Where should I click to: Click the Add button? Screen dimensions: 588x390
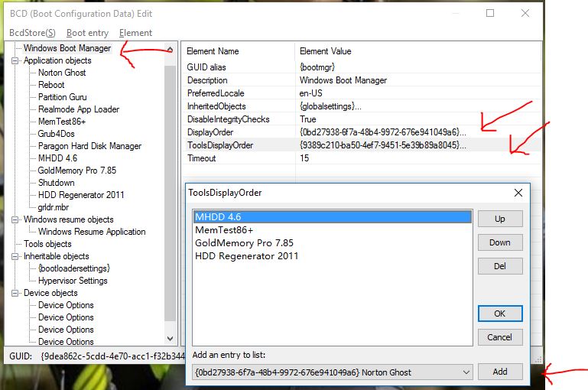pos(500,372)
